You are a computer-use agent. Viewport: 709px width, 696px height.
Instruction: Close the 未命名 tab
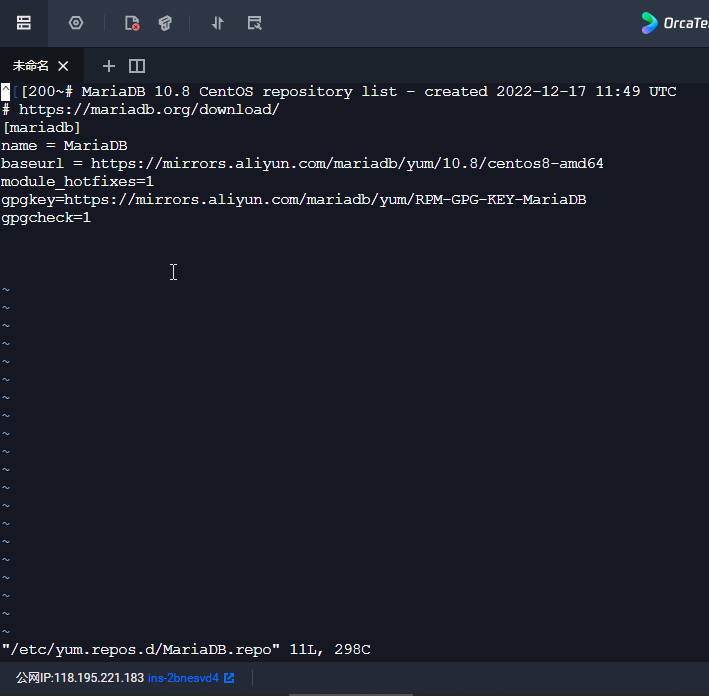[63, 66]
